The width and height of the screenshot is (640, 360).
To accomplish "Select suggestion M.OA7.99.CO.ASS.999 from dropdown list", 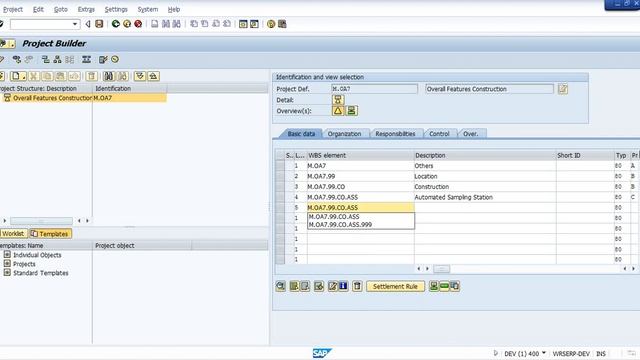I will 361,224.
